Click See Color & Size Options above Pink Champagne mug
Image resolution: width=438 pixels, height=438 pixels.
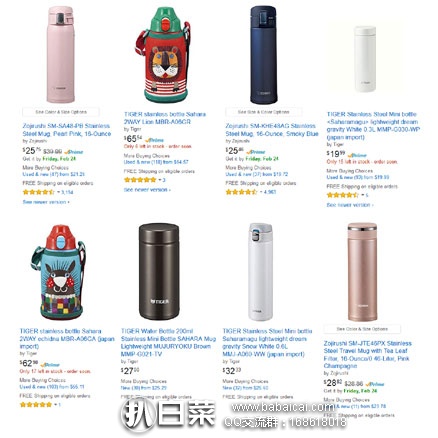pos(362,329)
